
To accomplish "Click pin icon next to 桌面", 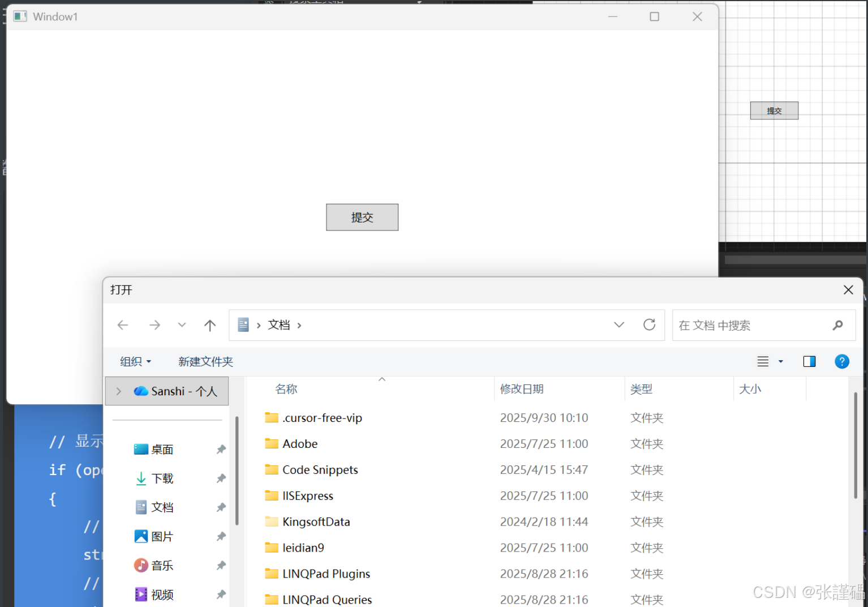I will [x=221, y=450].
